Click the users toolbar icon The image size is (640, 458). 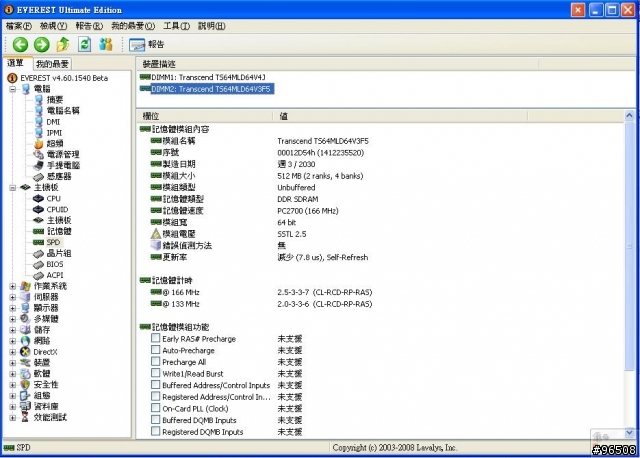pyautogui.click(x=106, y=44)
